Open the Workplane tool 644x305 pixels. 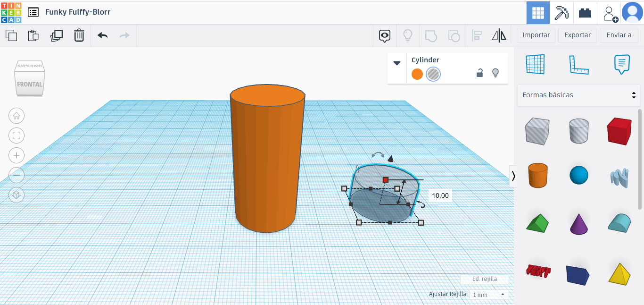535,64
